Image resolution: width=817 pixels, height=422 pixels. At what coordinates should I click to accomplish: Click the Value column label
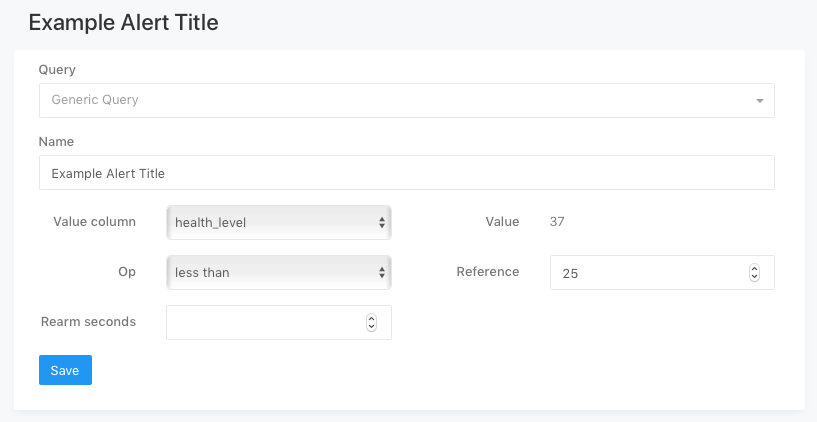pyautogui.click(x=94, y=222)
